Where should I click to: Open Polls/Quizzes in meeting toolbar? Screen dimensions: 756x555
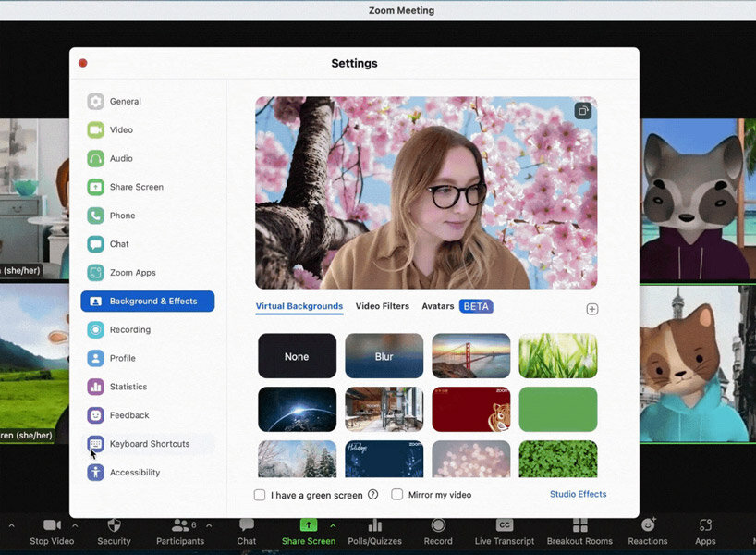[x=374, y=532]
